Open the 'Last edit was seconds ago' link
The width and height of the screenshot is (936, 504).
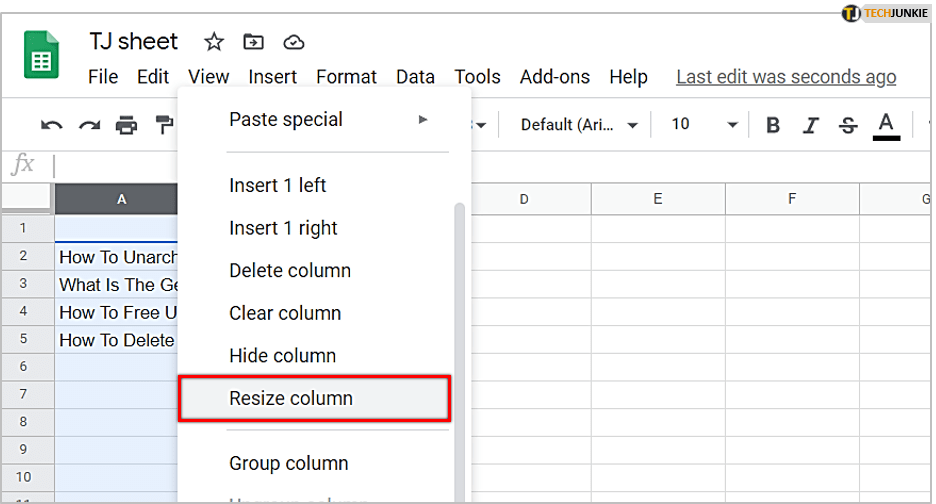[786, 77]
